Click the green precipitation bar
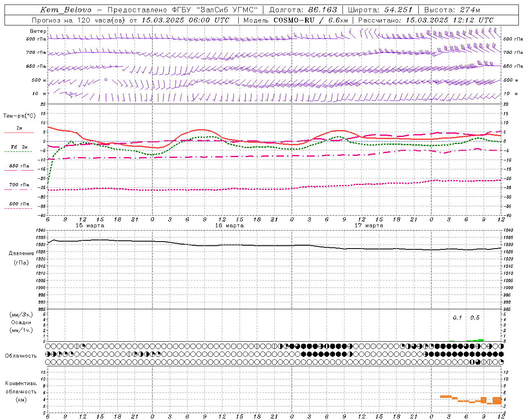 click(475, 340)
